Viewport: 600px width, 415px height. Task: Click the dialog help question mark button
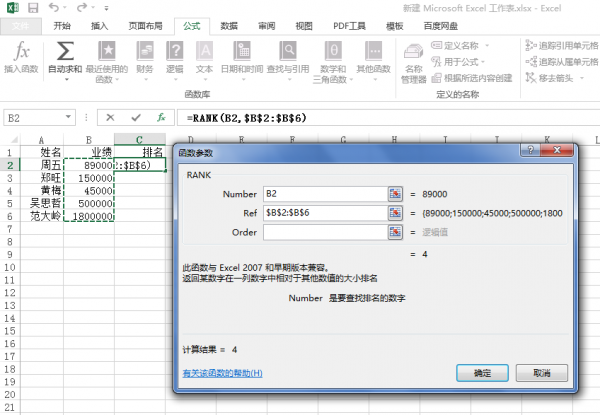[530, 150]
